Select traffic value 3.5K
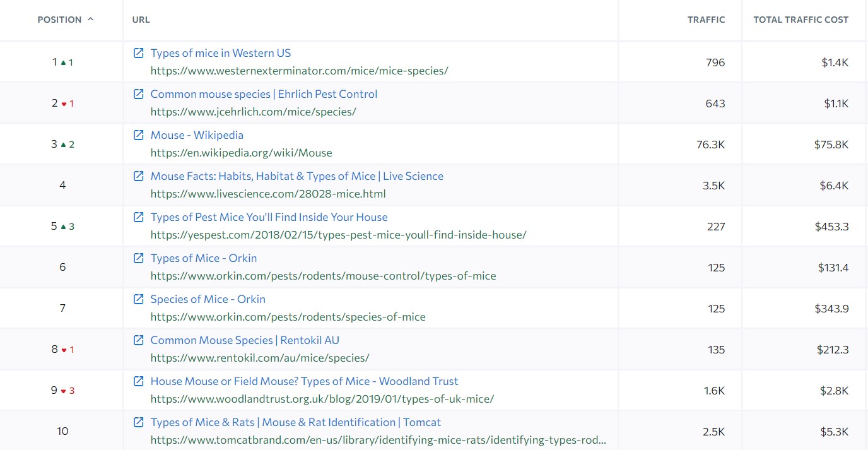Screen dimensions: 868x450 (x=715, y=186)
